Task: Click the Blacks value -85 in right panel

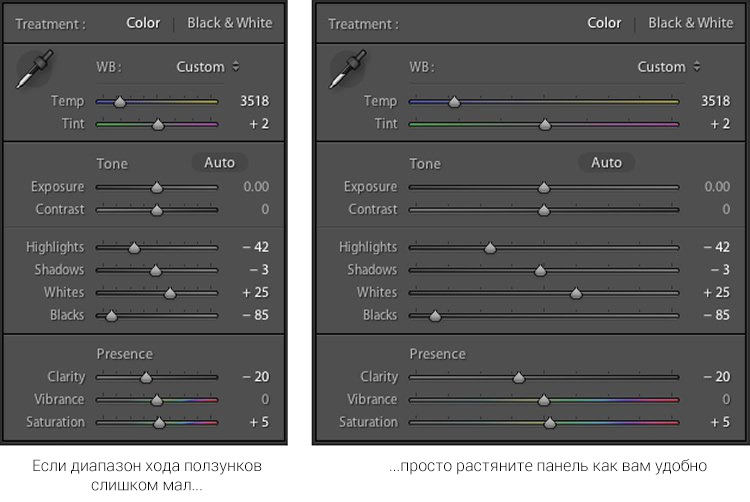Action: (x=716, y=315)
